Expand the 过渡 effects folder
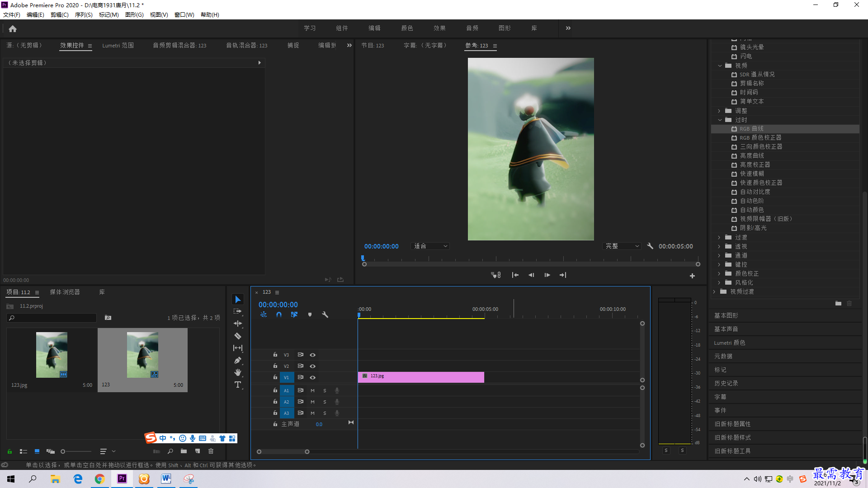 point(720,237)
